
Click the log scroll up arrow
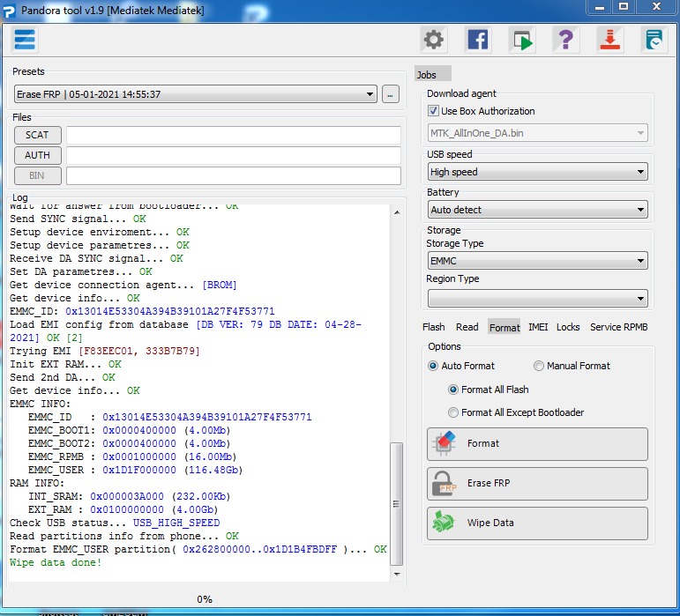[396, 212]
